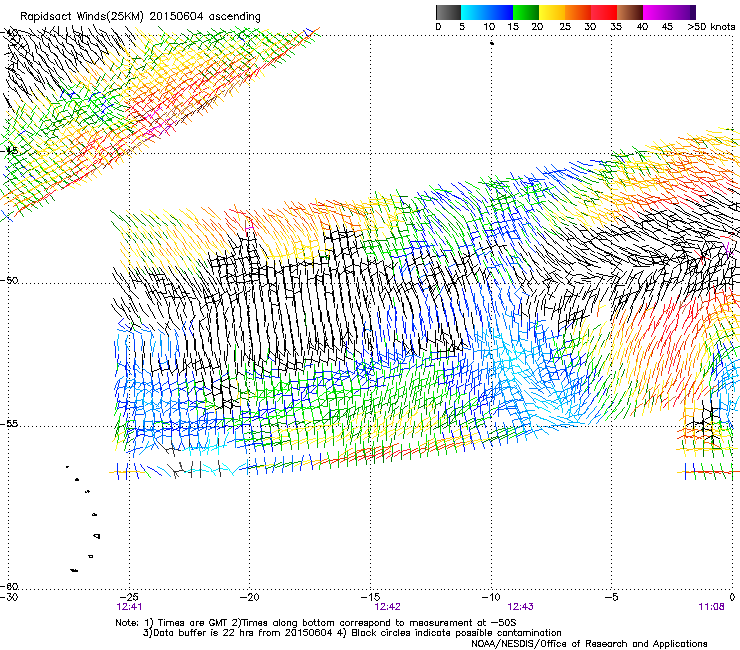Click the red 30-35 knots legend segment
Image resolution: width=740 pixels, height=650 pixels.
click(604, 12)
